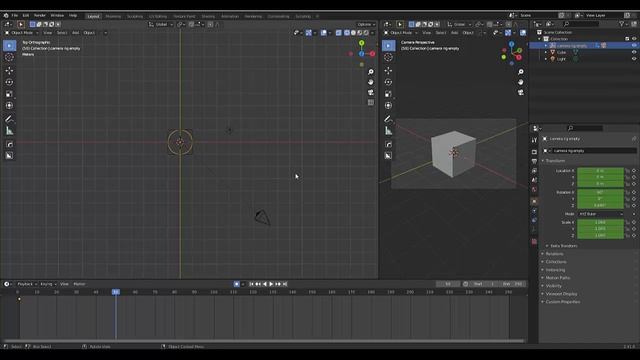640x360 pixels.
Task: Open the Edit menu
Action: pos(26,16)
